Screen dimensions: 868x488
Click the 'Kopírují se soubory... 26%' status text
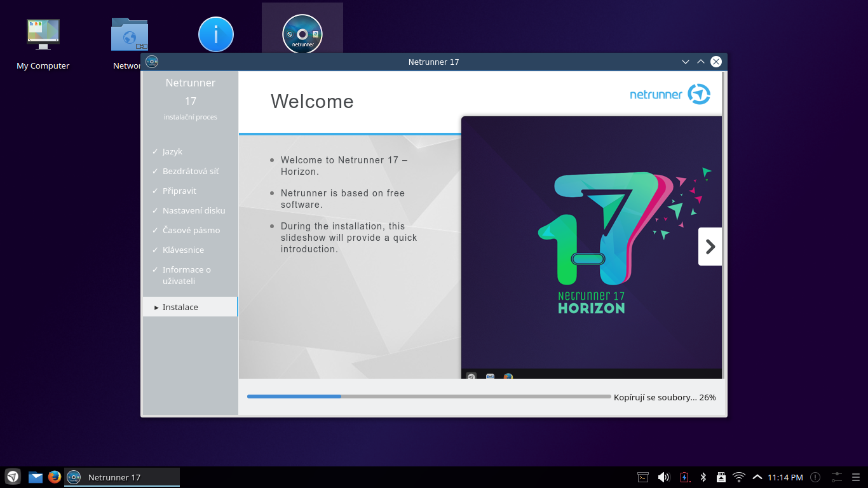665,397
